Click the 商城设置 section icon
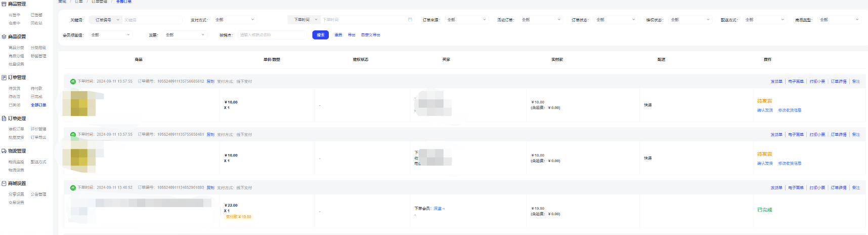This screenshot has height=235, width=868. 4,183
